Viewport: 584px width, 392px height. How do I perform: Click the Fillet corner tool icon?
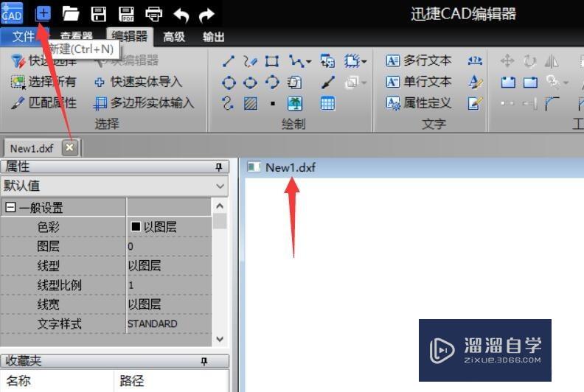pyautogui.click(x=552, y=103)
